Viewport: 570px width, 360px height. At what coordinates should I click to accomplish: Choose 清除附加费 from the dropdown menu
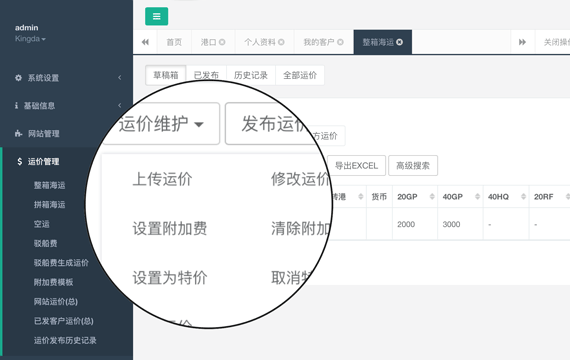pos(301,228)
